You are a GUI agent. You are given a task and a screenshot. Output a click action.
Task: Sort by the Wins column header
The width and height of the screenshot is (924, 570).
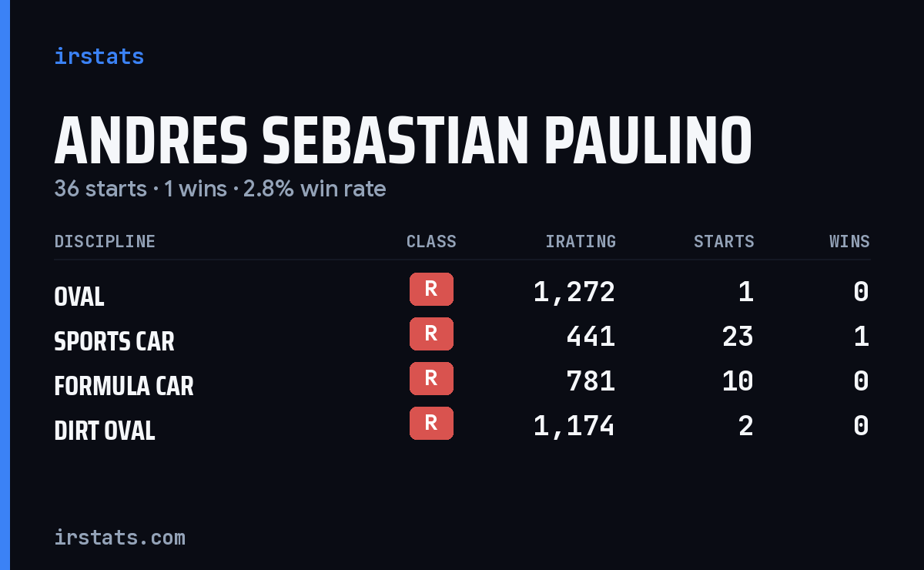pyautogui.click(x=849, y=241)
